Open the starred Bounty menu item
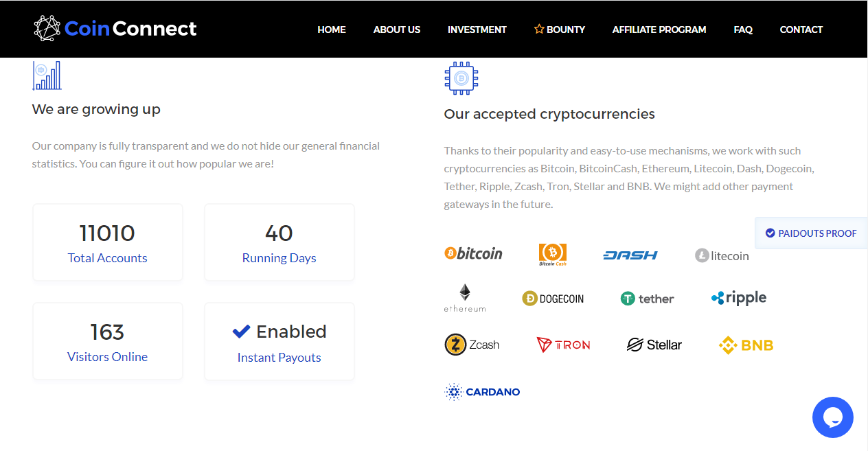This screenshot has width=868, height=451. coord(560,30)
